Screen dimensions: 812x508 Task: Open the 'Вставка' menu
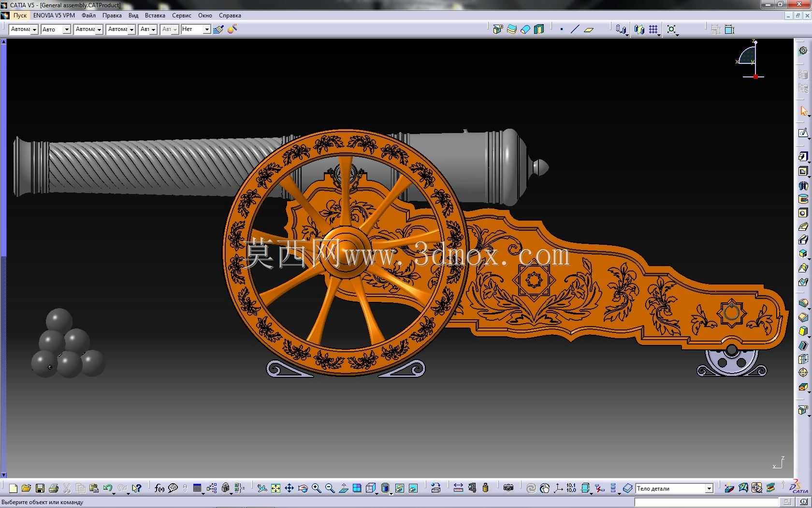(x=155, y=15)
